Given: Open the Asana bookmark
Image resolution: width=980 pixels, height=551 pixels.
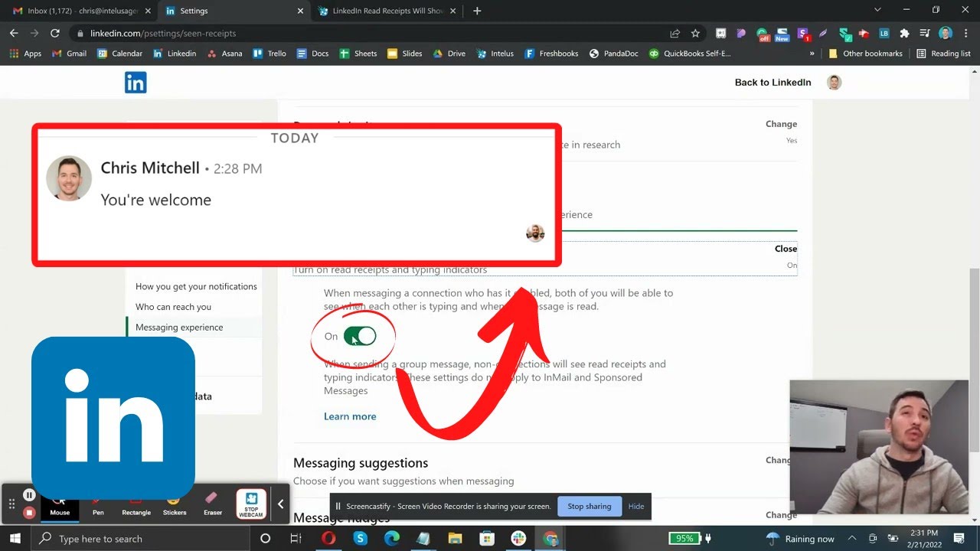Looking at the screenshot, I should tap(224, 54).
